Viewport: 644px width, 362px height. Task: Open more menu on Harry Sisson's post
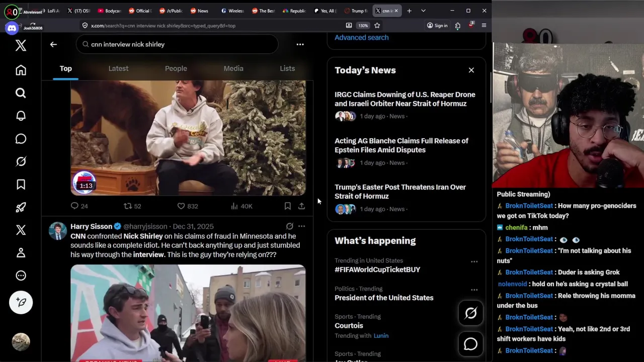point(301,226)
